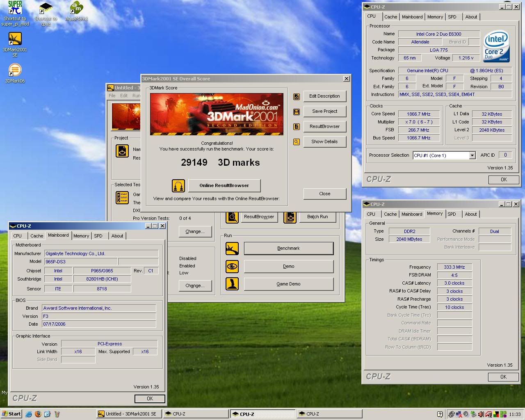The height and width of the screenshot is (420, 525).
Task: Open the File menu in 3DMark2001
Action: click(112, 96)
